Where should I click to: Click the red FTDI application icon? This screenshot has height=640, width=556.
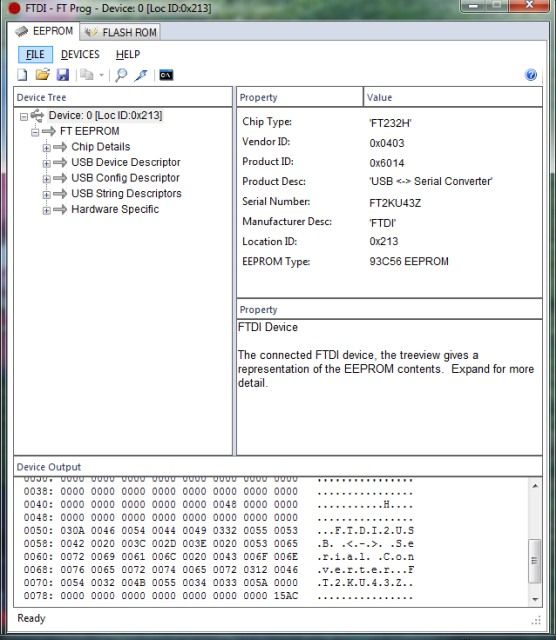point(14,8)
